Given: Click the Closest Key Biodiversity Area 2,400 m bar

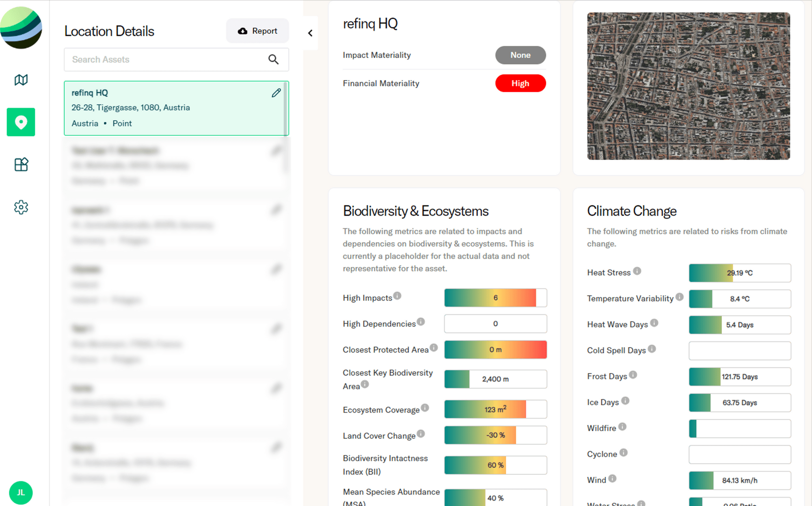Looking at the screenshot, I should coord(495,379).
